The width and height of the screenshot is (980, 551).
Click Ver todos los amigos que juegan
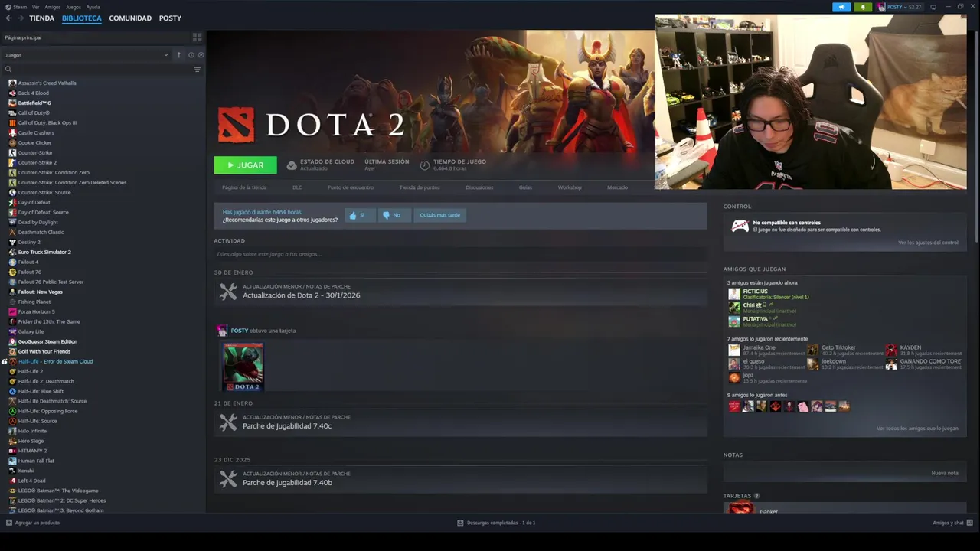[917, 429]
